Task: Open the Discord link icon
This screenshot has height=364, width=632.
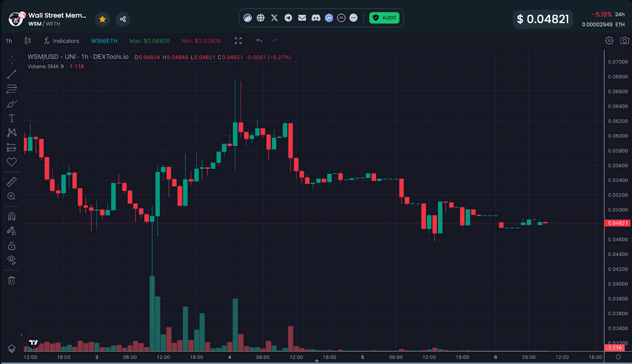Action: [316, 18]
